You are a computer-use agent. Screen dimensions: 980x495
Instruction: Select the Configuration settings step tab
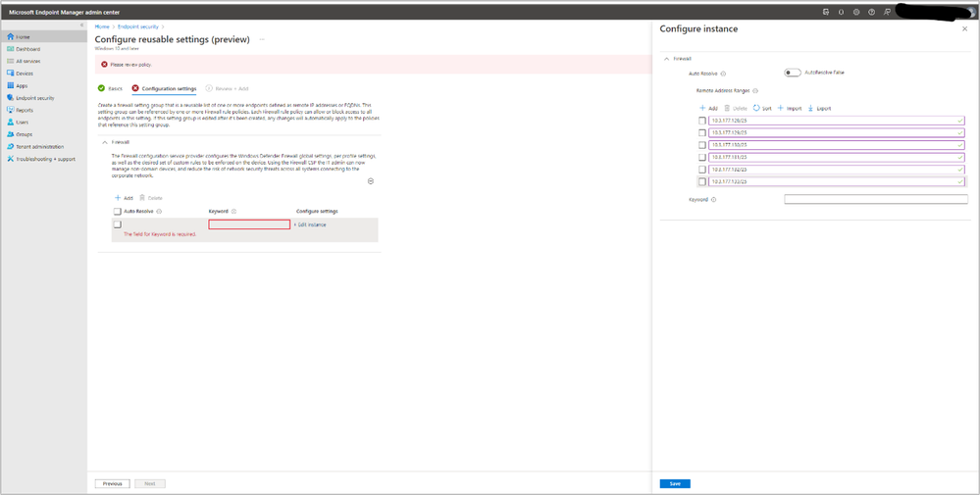[164, 88]
